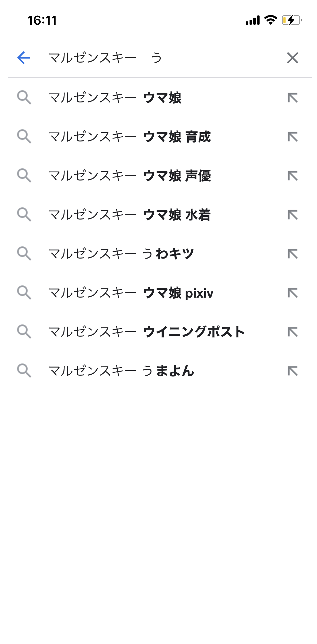Tap the blue back arrow

click(24, 58)
